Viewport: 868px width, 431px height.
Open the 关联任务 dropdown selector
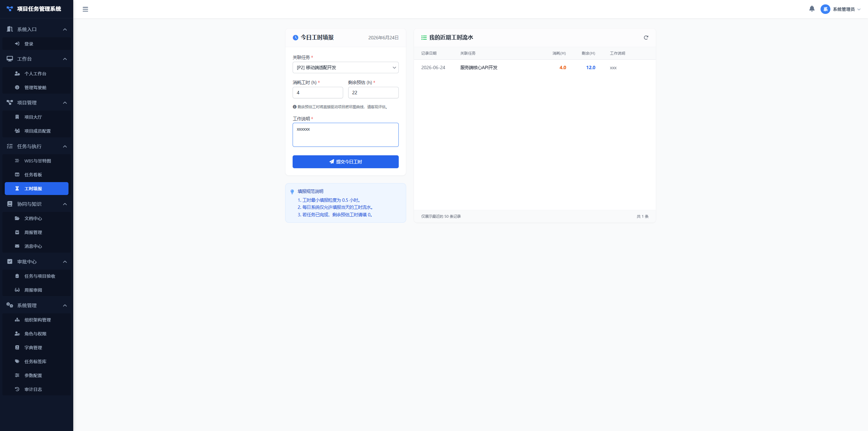(346, 67)
